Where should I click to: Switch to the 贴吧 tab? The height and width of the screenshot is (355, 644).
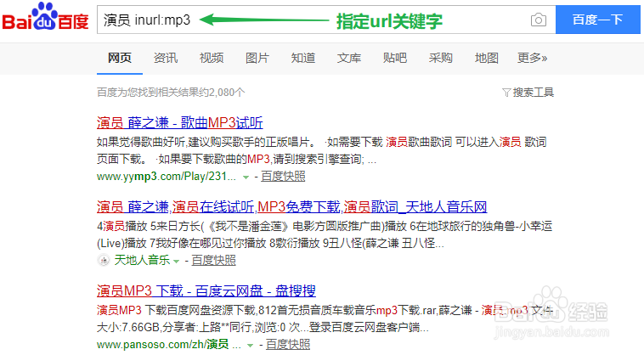point(395,59)
